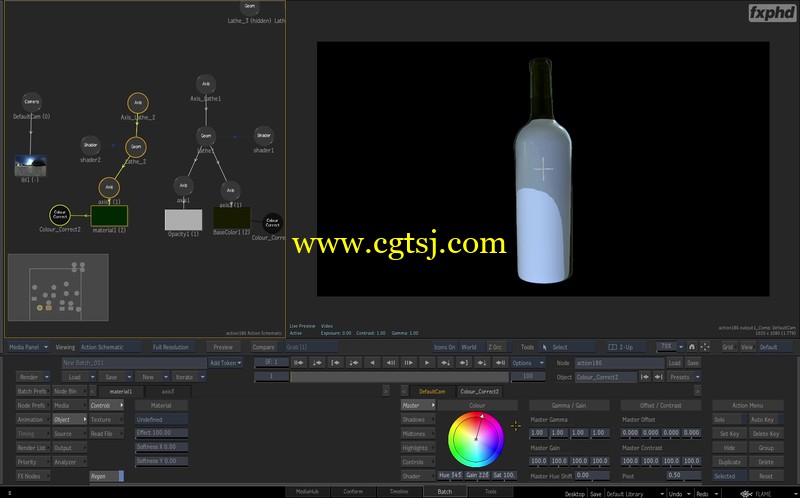
Task: Open the Add Token dropdown
Action: pyautogui.click(x=226, y=363)
